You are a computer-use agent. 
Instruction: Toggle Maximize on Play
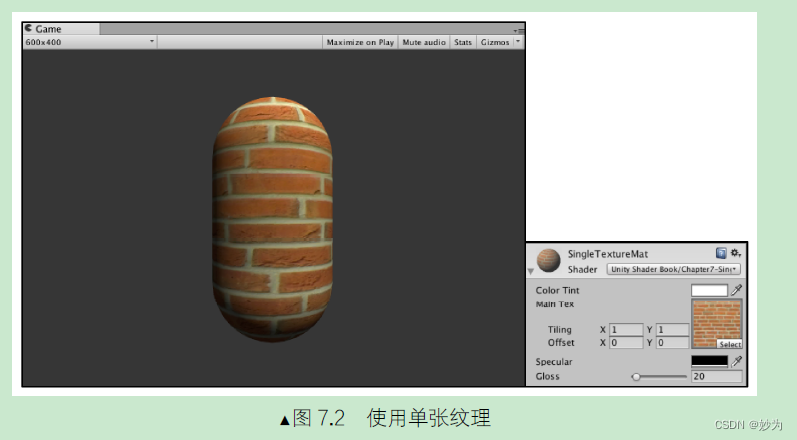coord(360,42)
